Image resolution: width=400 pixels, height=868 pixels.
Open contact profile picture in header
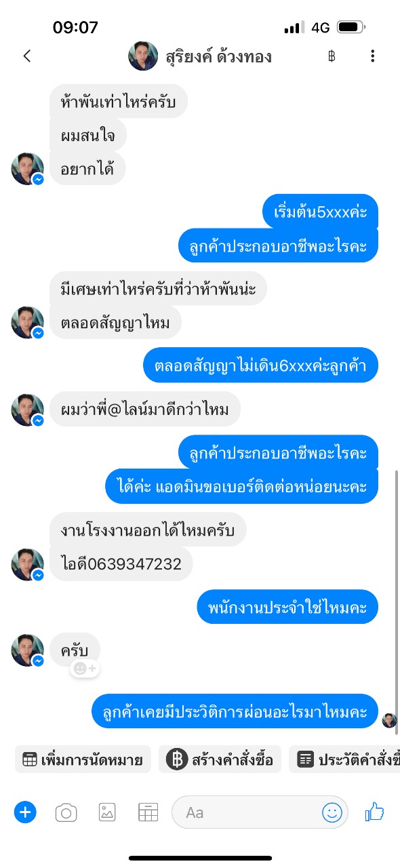point(143,56)
